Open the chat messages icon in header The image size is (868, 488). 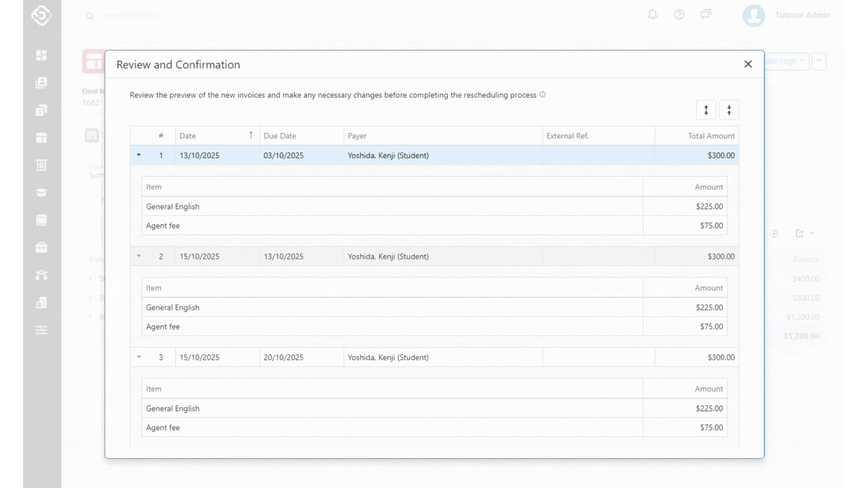[x=706, y=14]
